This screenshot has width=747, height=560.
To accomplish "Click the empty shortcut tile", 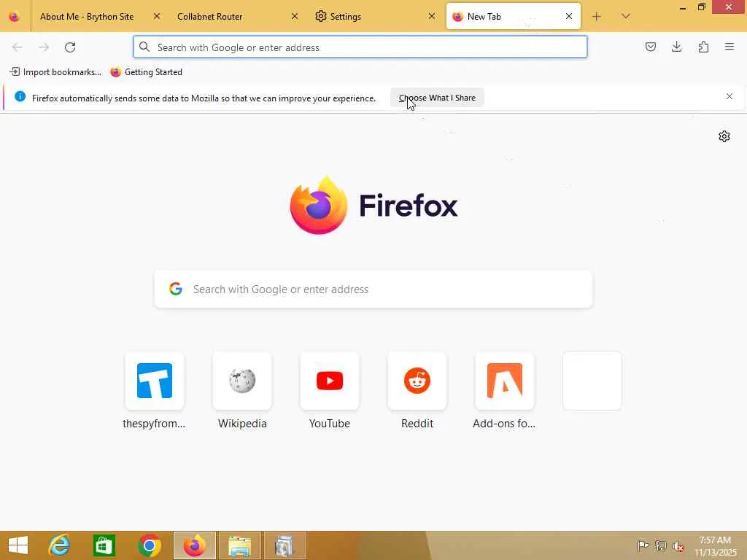I will point(592,381).
